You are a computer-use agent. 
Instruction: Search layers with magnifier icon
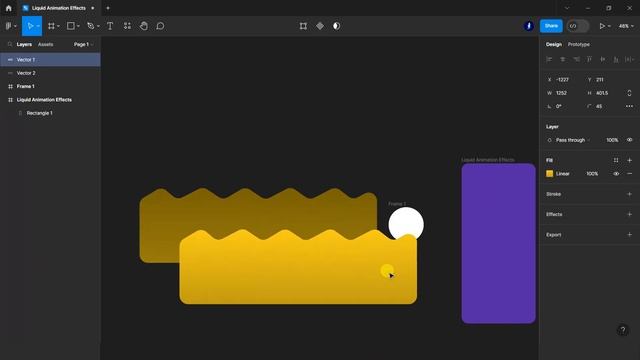tap(10, 44)
